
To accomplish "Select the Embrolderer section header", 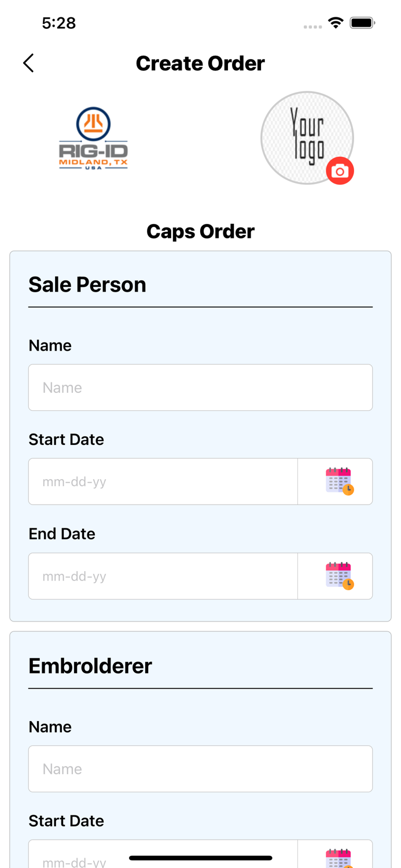I will click(x=90, y=666).
